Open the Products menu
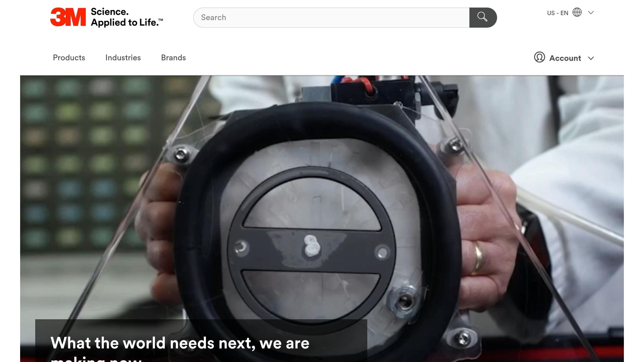 click(69, 58)
